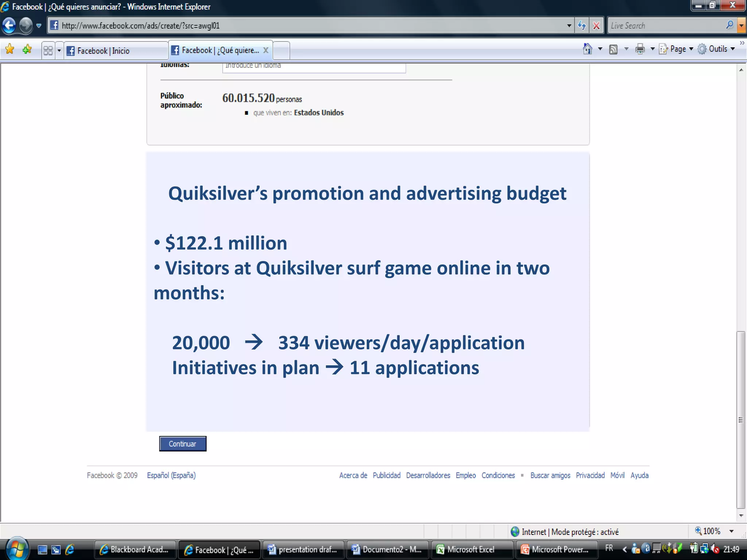Open the Publicidad footer link
747x560 pixels.
tap(387, 475)
